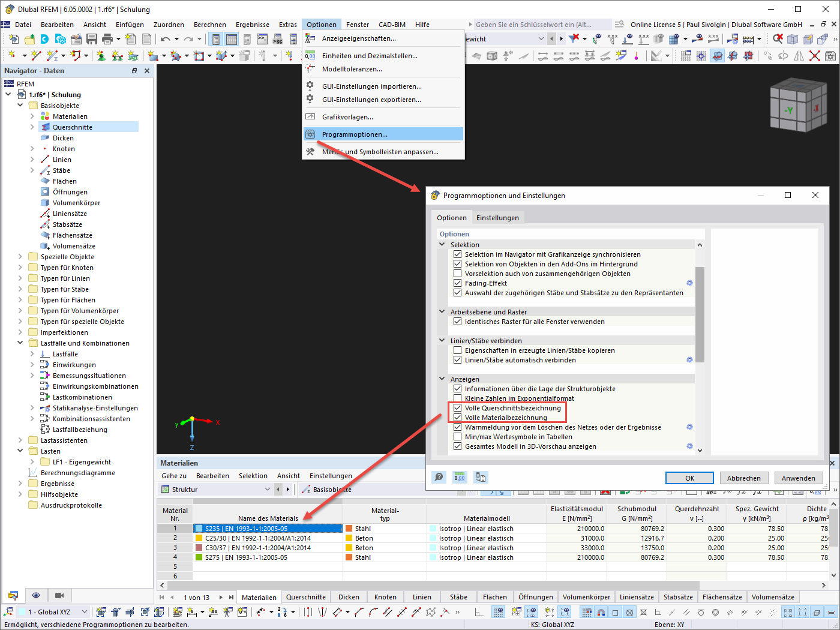This screenshot has height=630, width=840.
Task: Switch to the Querschnitte table tab
Action: tap(306, 597)
